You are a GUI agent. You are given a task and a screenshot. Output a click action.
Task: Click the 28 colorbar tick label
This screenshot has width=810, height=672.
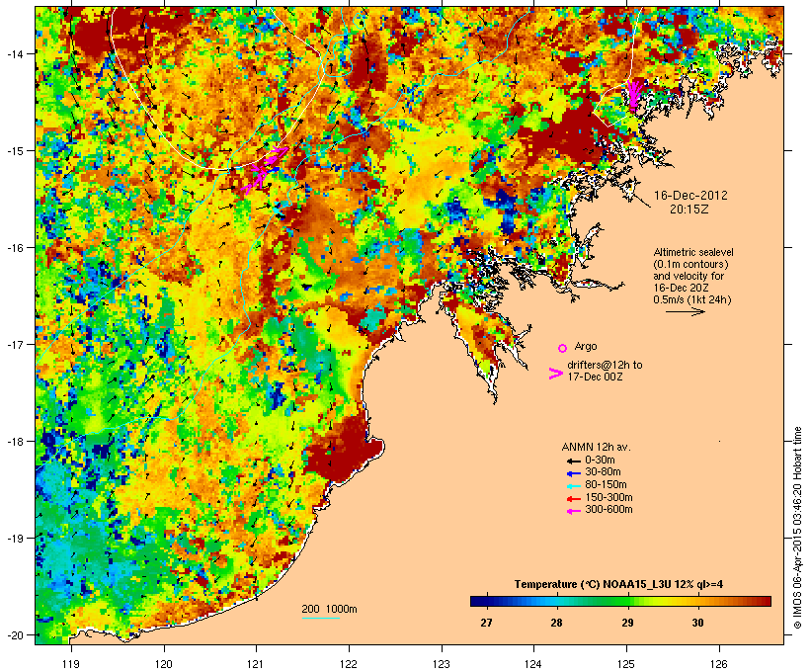[556, 623]
